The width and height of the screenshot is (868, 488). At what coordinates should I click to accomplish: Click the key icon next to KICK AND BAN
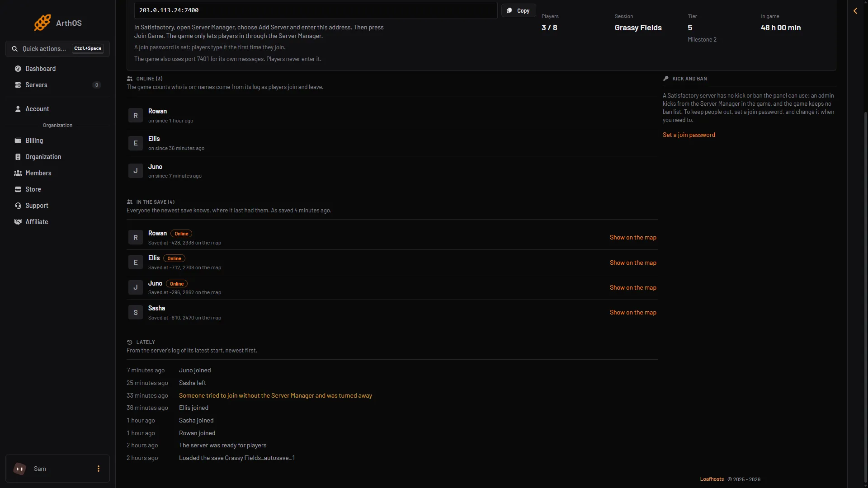click(666, 79)
